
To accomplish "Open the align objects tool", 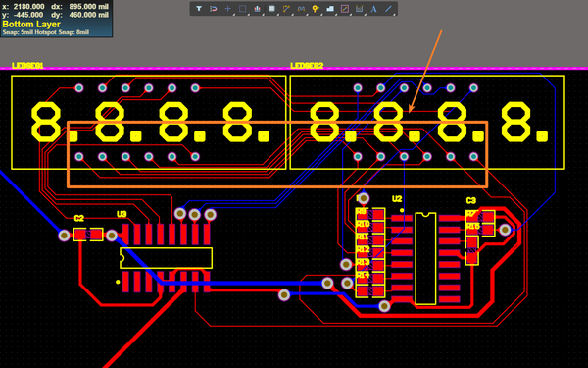I will (x=257, y=9).
